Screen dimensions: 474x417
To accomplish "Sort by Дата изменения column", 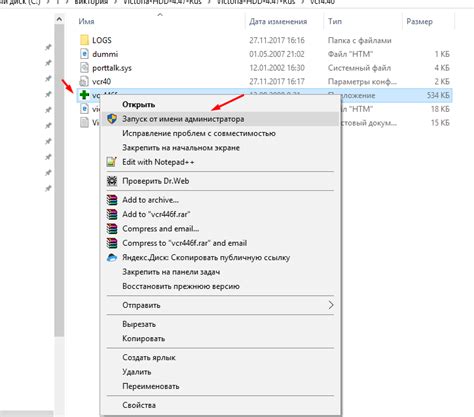I will [x=278, y=21].
